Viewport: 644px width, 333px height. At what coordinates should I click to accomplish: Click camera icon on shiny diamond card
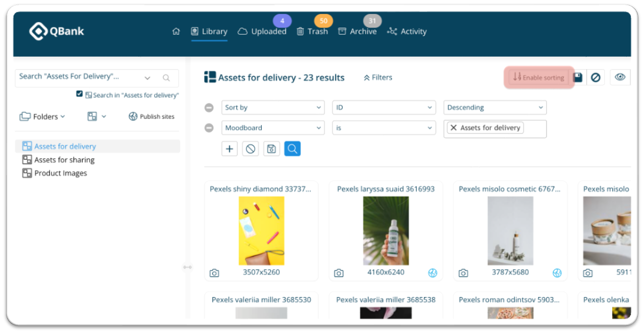[x=214, y=273]
